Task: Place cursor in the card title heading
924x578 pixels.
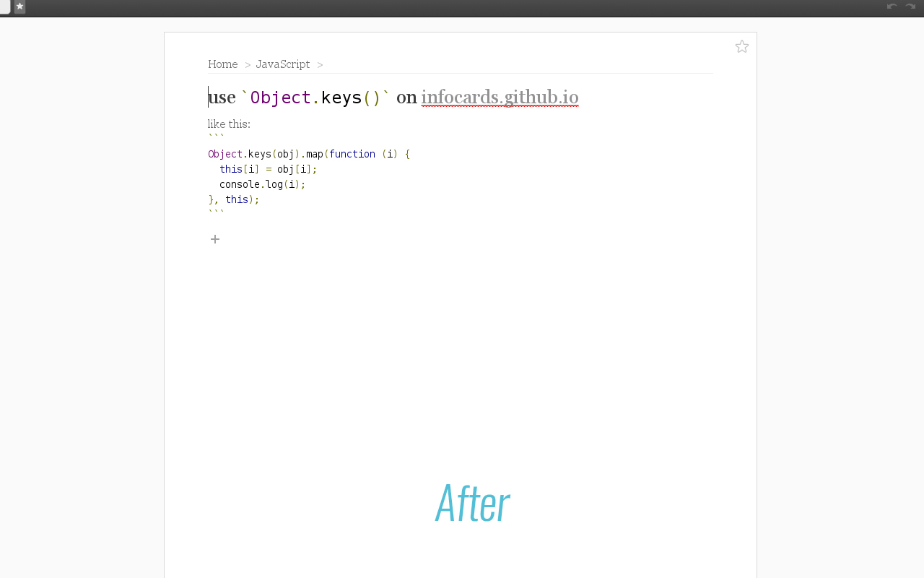Action: 393,97
